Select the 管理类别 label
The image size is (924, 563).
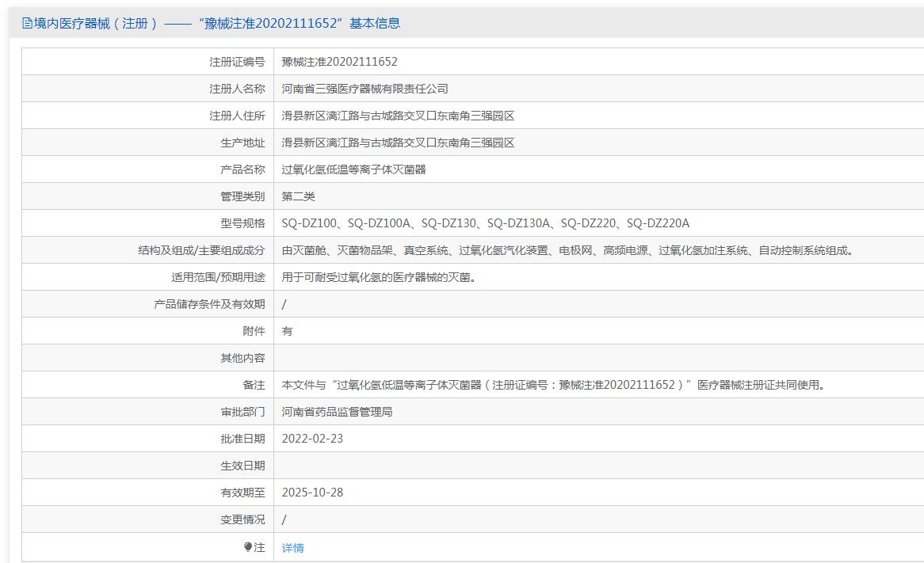[x=242, y=196]
